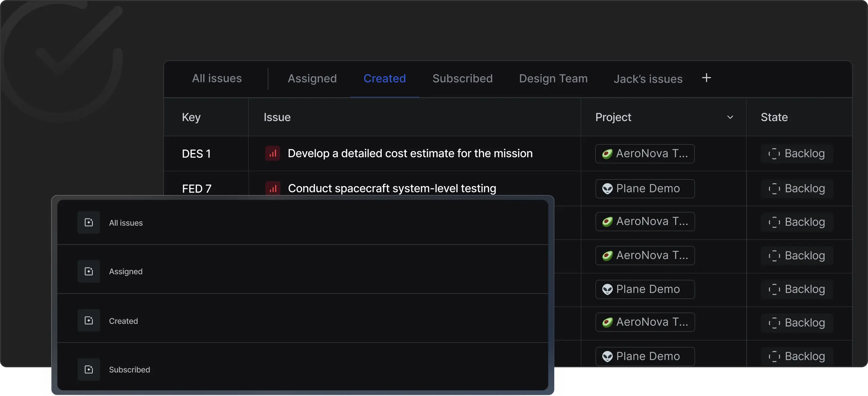This screenshot has width=868, height=396.
Task: Open 'Conduct spacecraft system-level testing' issue
Action: [x=392, y=188]
